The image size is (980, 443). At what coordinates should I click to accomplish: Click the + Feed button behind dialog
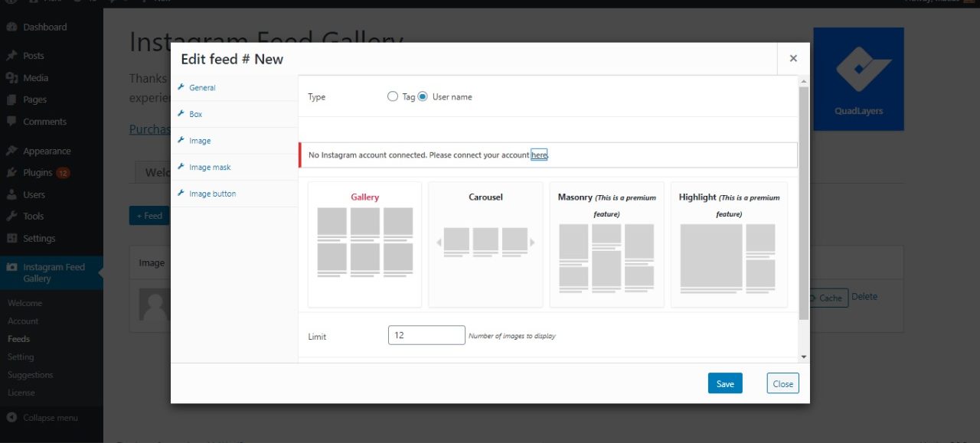149,216
